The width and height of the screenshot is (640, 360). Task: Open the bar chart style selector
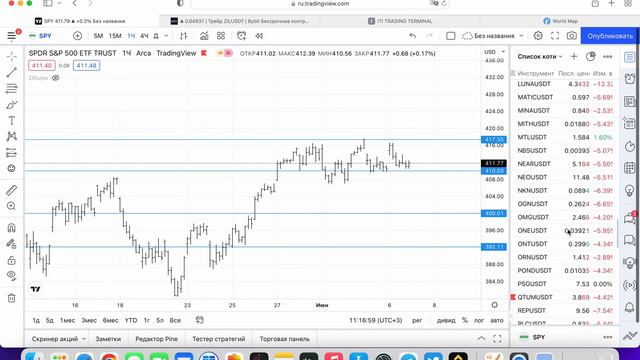tap(183, 36)
